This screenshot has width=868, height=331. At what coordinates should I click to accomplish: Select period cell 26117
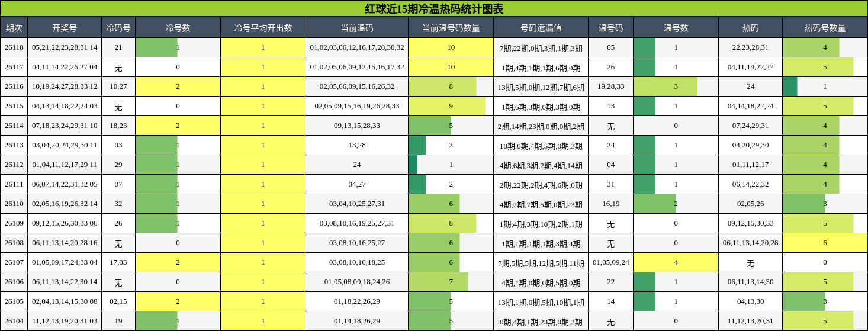(14, 67)
